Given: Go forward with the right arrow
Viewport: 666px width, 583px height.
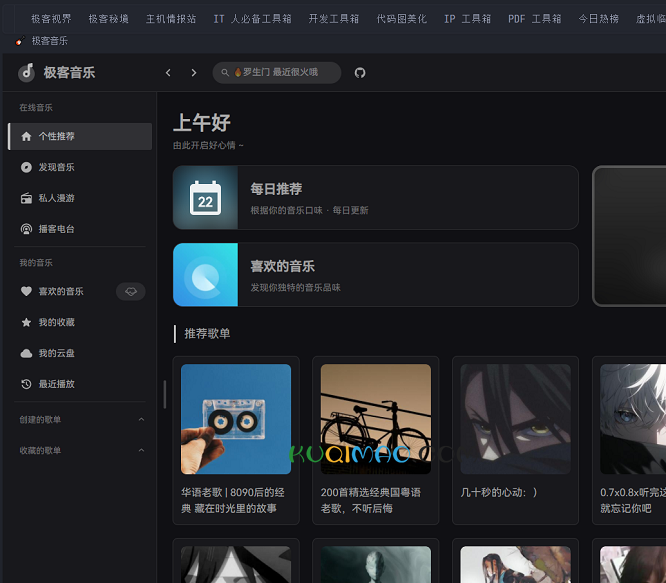Looking at the screenshot, I should click(193, 73).
